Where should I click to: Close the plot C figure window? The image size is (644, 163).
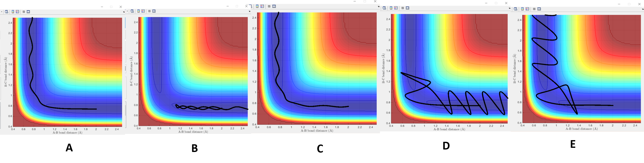(375, 1)
